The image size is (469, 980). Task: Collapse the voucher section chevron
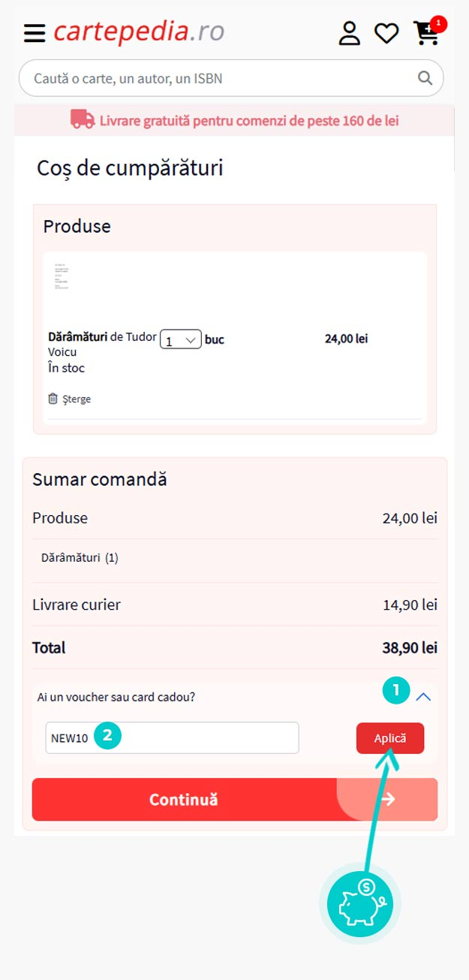(423, 697)
